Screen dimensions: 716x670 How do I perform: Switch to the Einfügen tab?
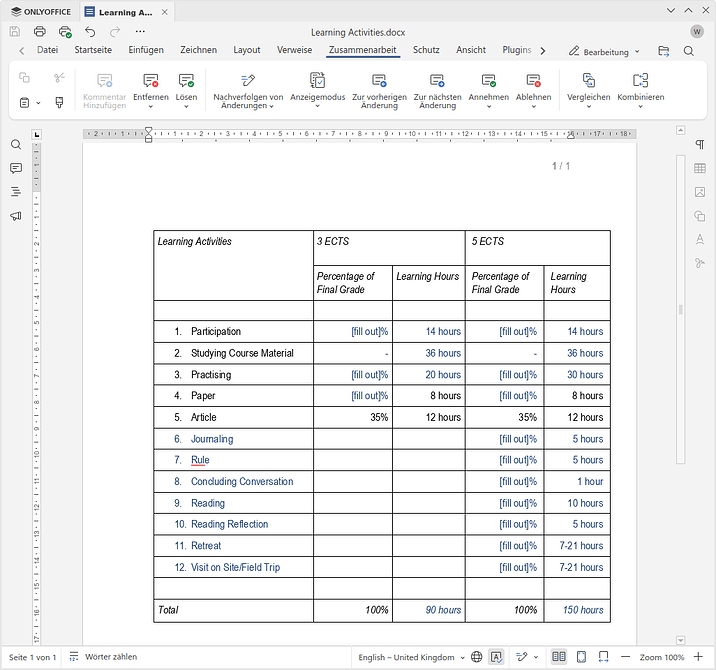146,50
